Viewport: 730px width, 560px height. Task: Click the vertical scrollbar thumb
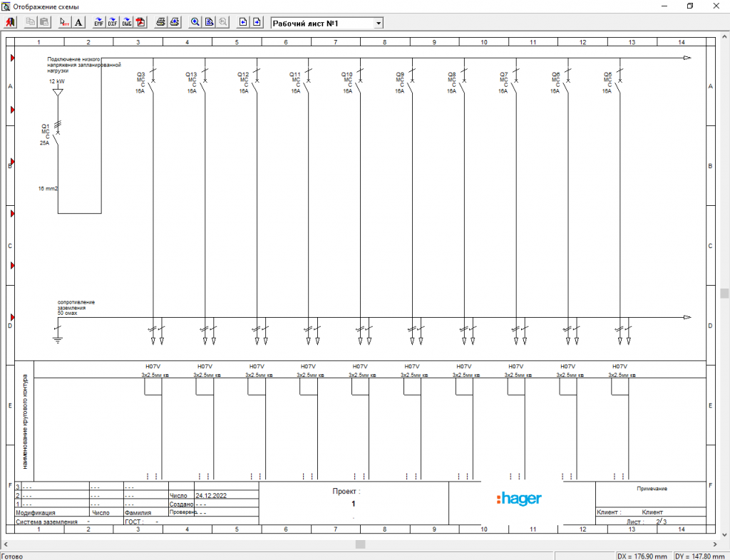(724, 293)
